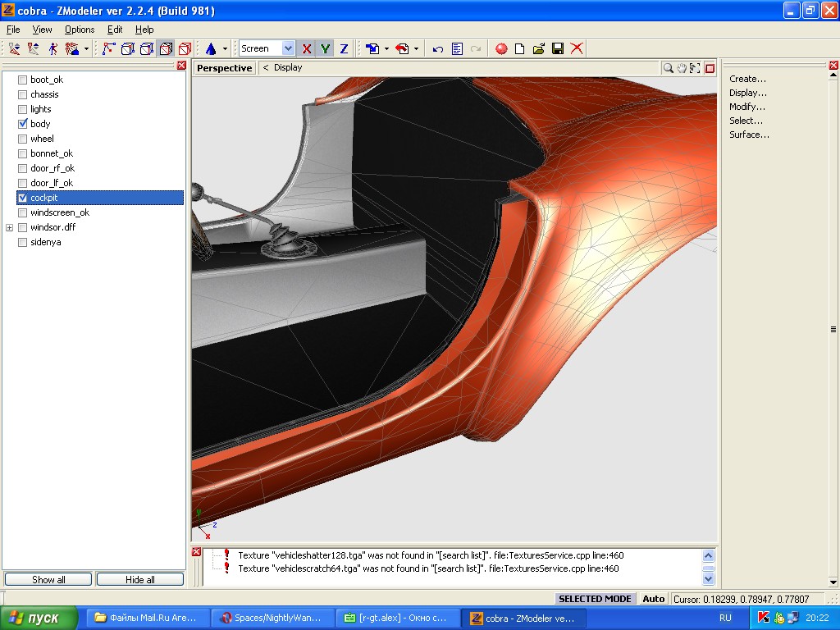Open the Perspective viewport view dropdown

(224, 68)
